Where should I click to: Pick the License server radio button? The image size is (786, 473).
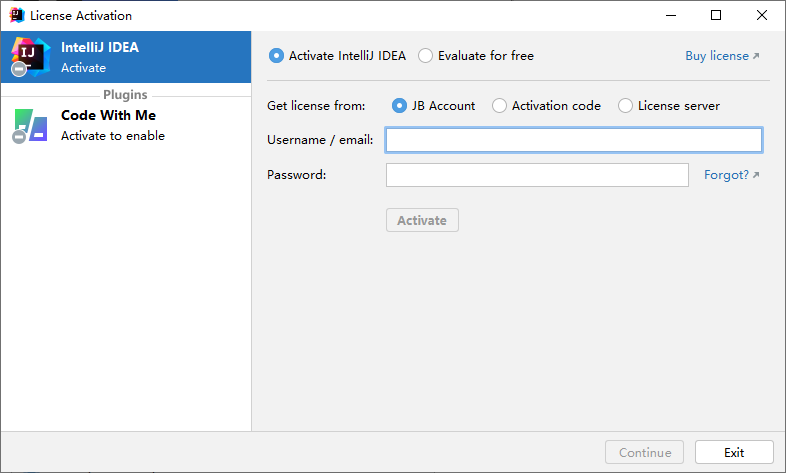click(626, 105)
